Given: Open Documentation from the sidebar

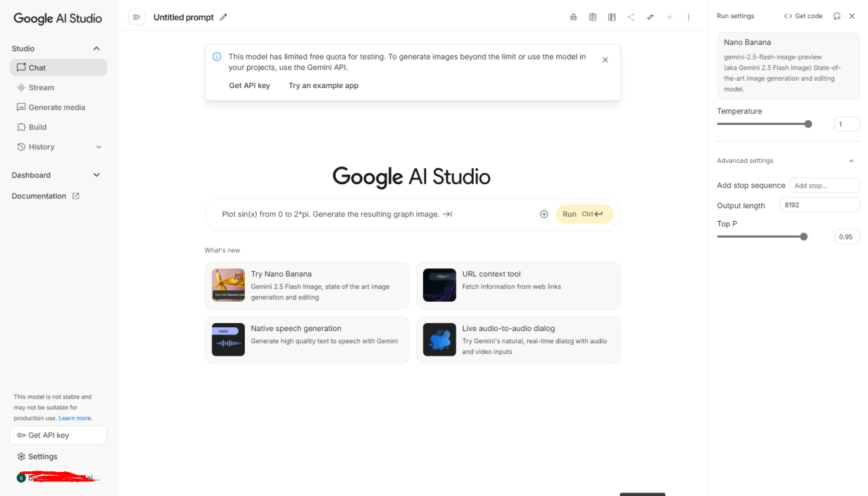Looking at the screenshot, I should (x=40, y=196).
